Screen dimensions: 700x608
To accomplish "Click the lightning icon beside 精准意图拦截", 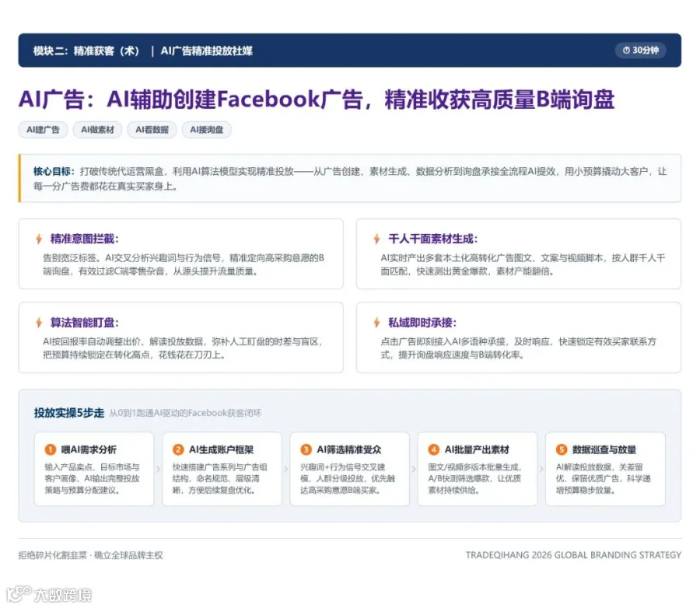I will pyautogui.click(x=39, y=239).
